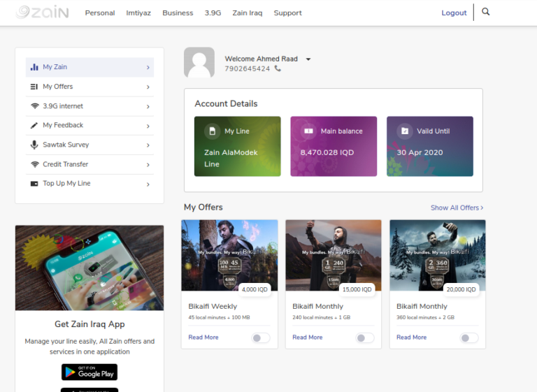The height and width of the screenshot is (392, 537).
Task: Click the SIM card icon on My Line
Action: tap(213, 131)
